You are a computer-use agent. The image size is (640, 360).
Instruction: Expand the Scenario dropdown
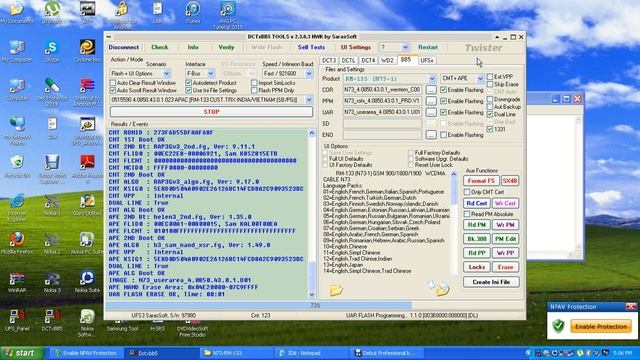coord(167,73)
